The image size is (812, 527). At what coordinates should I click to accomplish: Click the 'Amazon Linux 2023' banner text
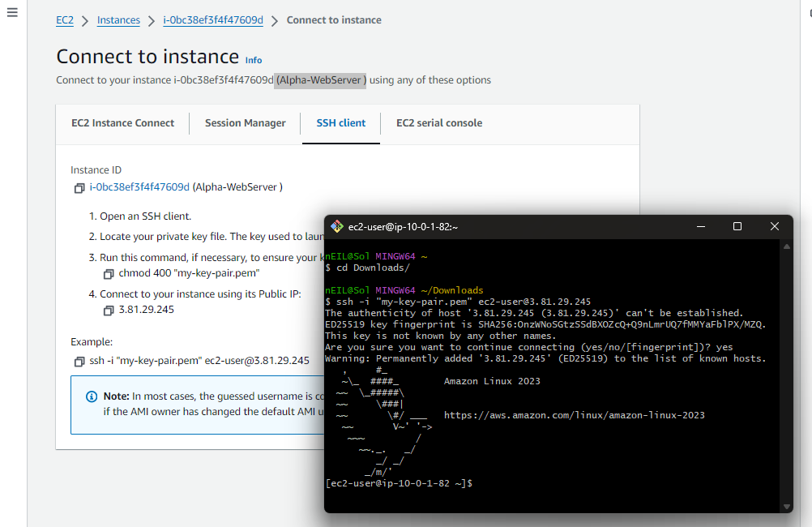[x=492, y=381]
